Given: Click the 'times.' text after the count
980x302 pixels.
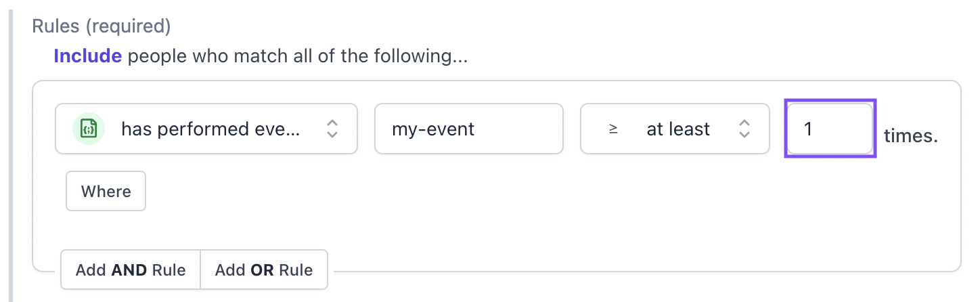Looking at the screenshot, I should [911, 135].
